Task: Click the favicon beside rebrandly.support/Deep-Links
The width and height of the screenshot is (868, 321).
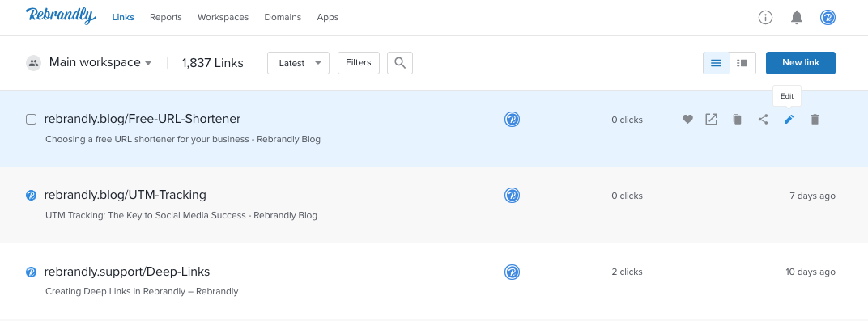Action: pyautogui.click(x=31, y=272)
